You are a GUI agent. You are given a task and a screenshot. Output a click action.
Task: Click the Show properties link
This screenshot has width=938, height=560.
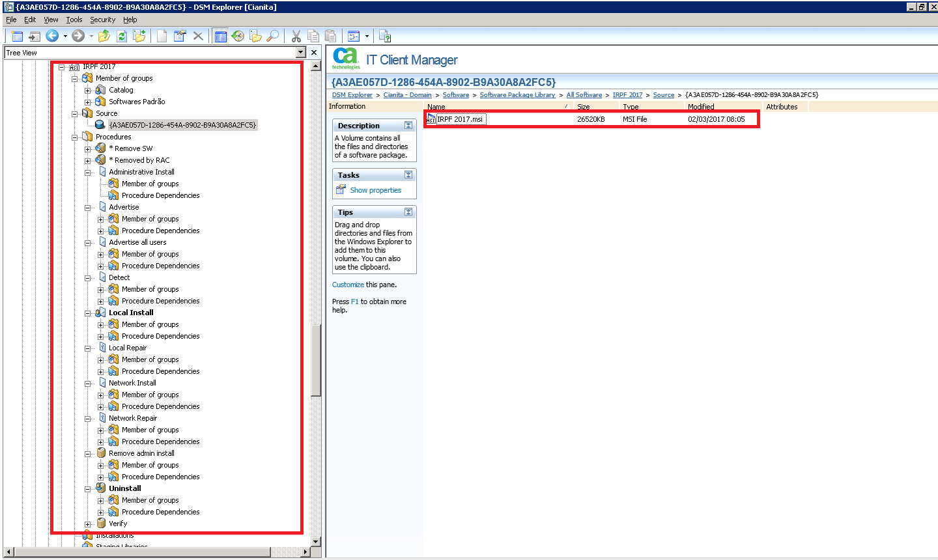point(376,190)
